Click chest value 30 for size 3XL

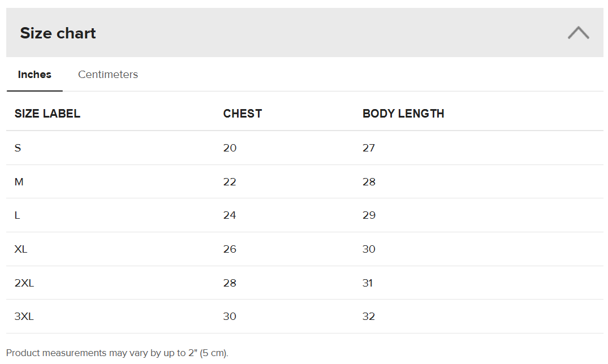(x=230, y=317)
